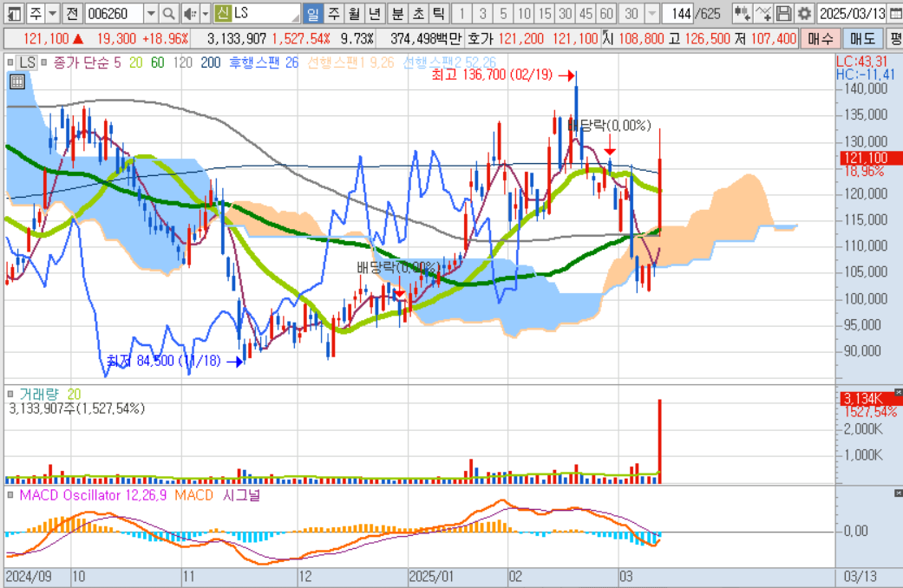
Task: Open chart settings with gear icon
Action: [x=804, y=13]
